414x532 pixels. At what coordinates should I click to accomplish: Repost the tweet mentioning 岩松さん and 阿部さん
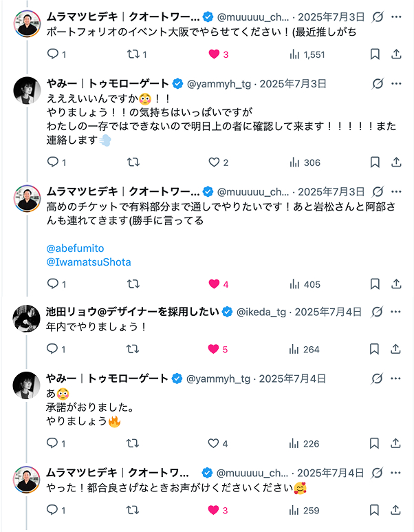(x=134, y=284)
